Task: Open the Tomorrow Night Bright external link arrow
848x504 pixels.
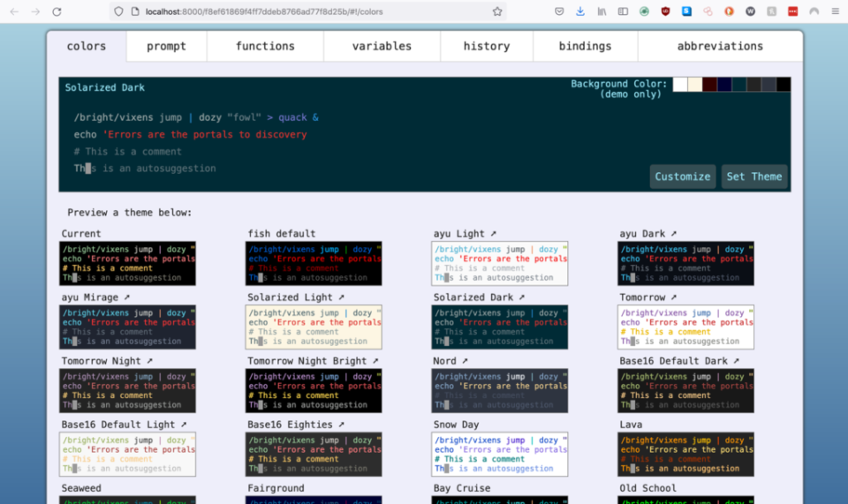Action: point(375,361)
